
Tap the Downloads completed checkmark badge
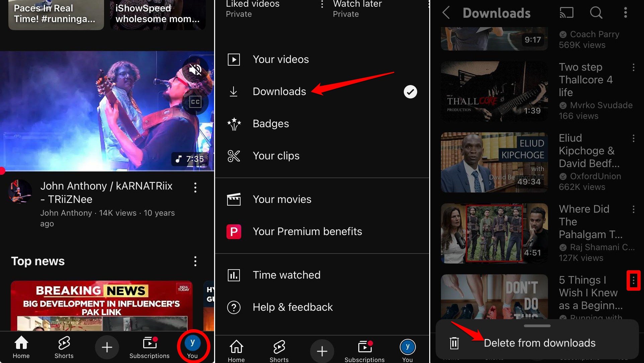410,91
